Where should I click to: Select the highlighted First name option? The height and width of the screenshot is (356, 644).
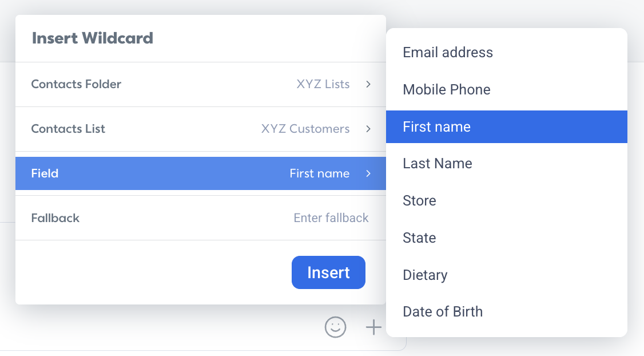[506, 126]
